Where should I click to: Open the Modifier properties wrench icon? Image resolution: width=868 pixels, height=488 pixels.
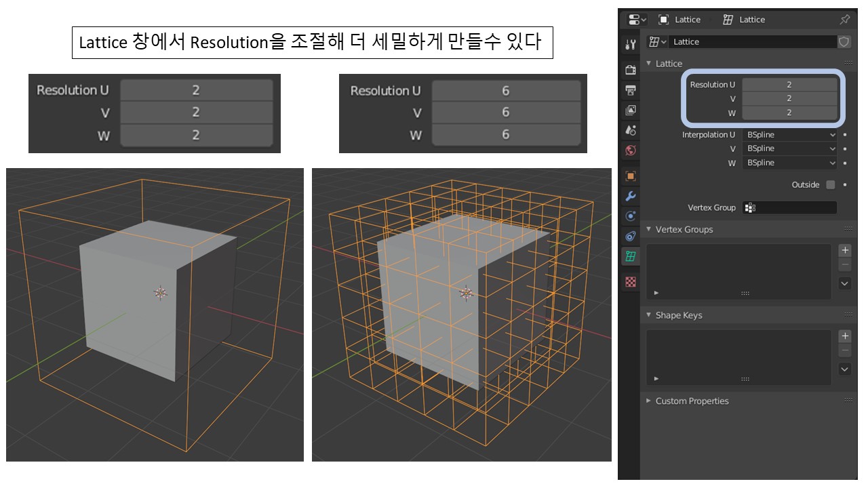click(x=630, y=197)
